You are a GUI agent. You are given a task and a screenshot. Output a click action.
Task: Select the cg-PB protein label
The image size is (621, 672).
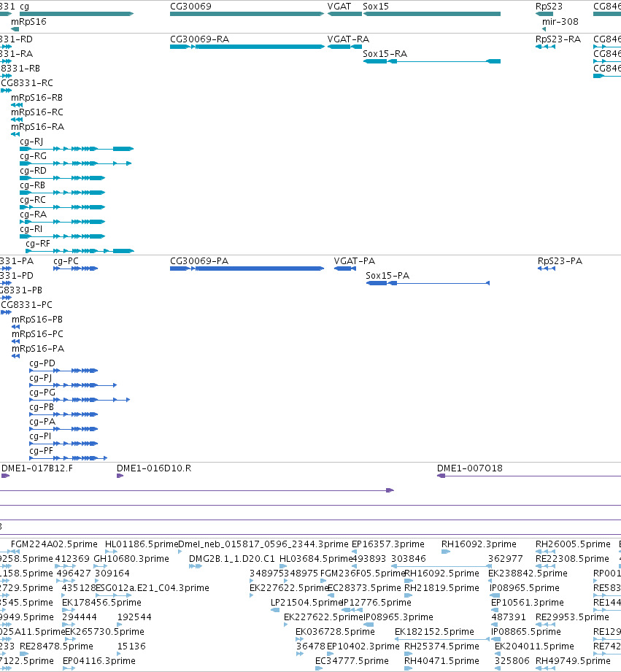coord(42,406)
